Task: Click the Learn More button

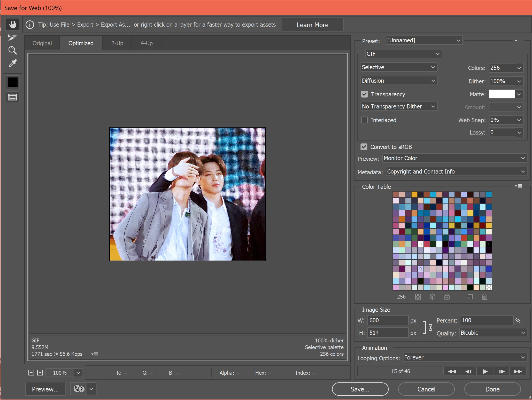Action: (312, 25)
